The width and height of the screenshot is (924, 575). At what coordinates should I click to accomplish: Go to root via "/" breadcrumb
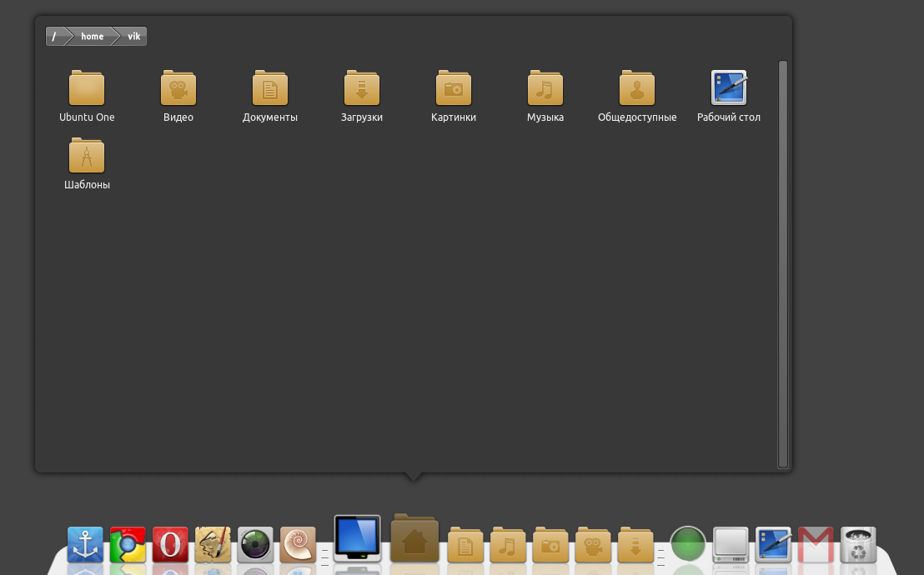tap(54, 36)
